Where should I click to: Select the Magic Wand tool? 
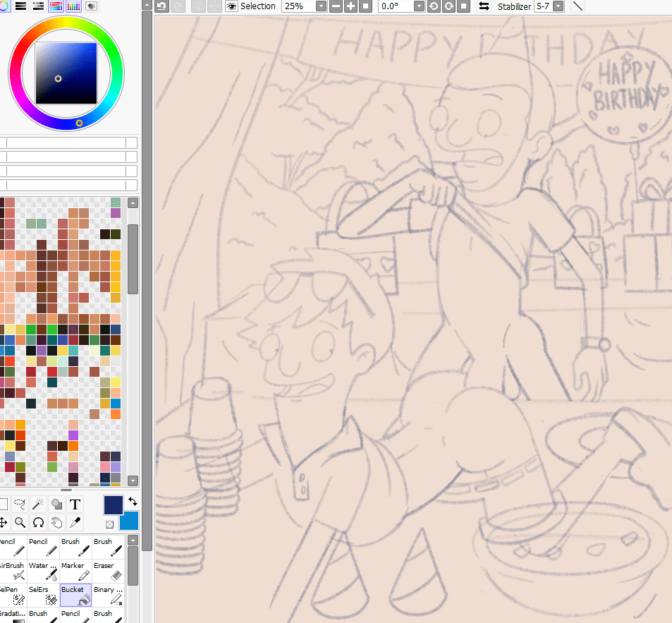tap(39, 504)
